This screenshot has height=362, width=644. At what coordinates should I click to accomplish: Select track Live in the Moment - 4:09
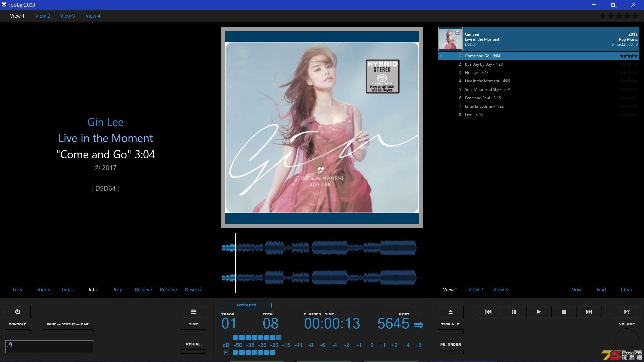[x=538, y=81]
